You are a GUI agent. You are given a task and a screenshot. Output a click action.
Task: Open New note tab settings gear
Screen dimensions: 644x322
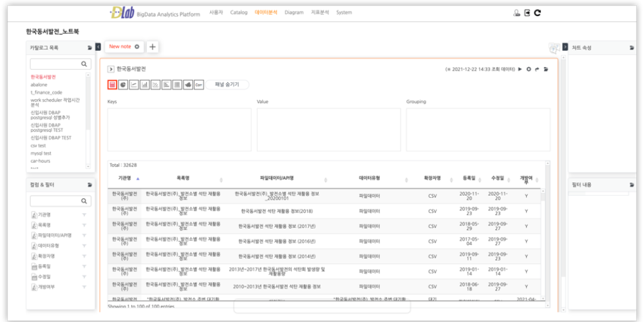click(x=137, y=47)
